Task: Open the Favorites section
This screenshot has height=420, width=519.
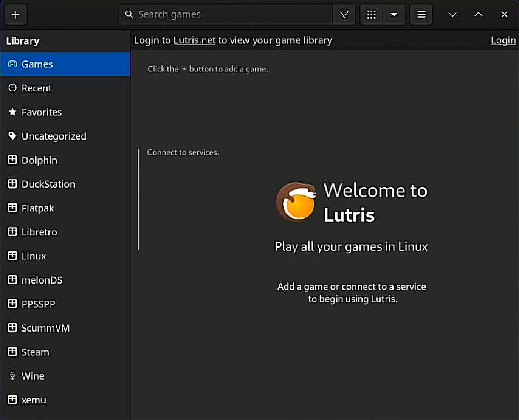Action: click(x=41, y=112)
